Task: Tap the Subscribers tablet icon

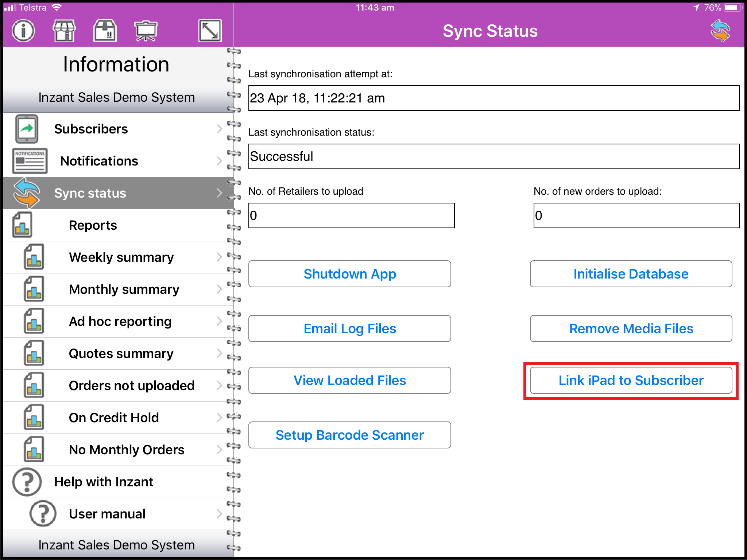Action: coord(26,129)
